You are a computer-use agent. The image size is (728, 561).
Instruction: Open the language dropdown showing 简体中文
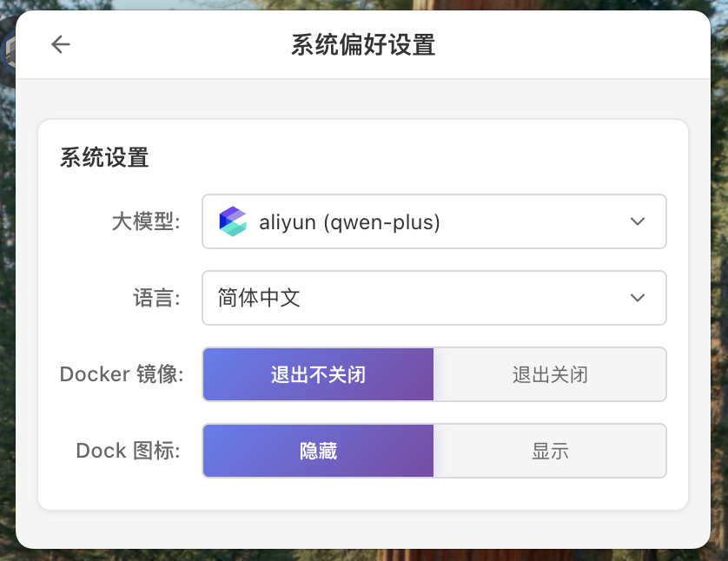(x=434, y=298)
